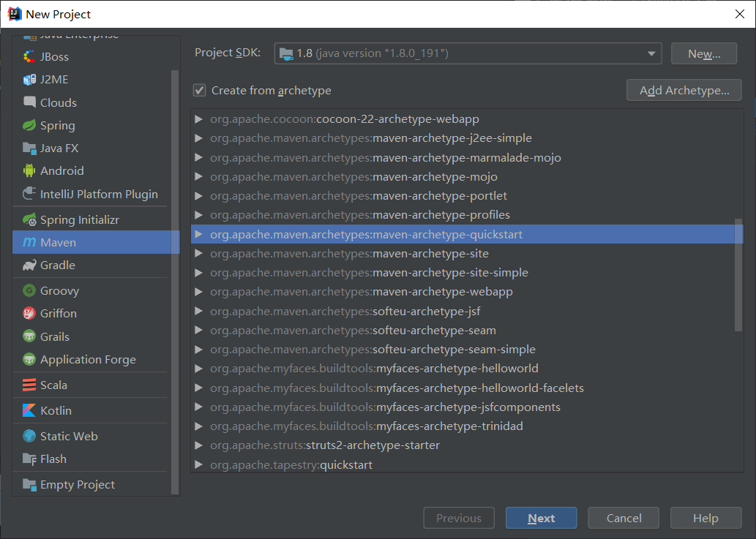
Task: Expand the struts2-archetype-starter node
Action: pos(198,445)
